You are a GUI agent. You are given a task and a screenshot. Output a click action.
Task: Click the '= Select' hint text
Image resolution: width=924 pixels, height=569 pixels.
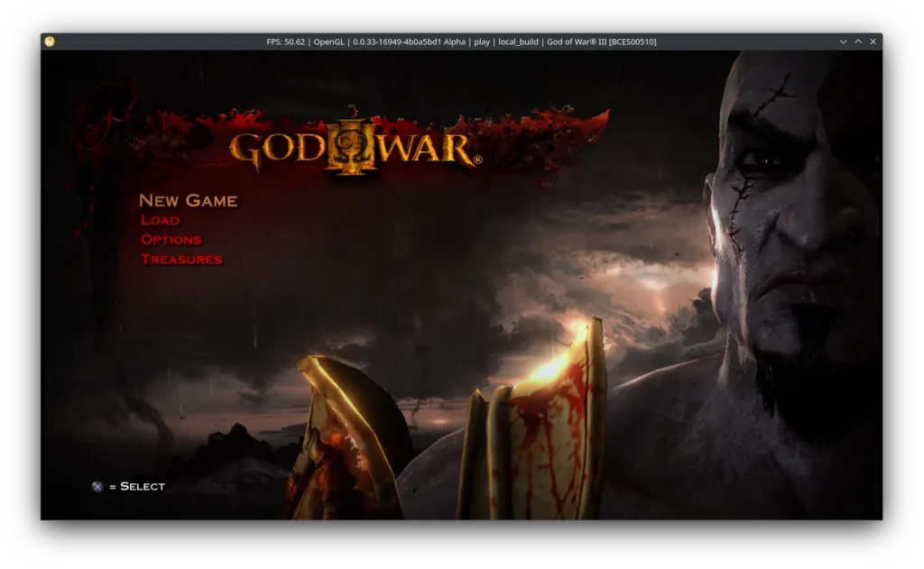(137, 487)
